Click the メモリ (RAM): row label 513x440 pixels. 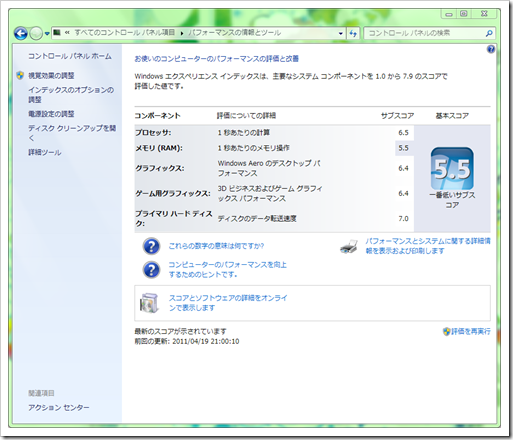point(159,148)
